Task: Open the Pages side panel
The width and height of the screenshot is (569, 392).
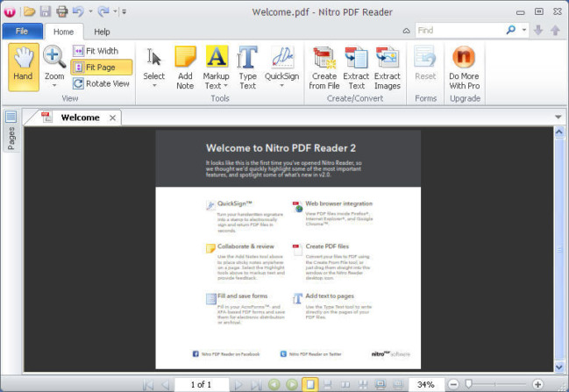Action: pos(11,131)
